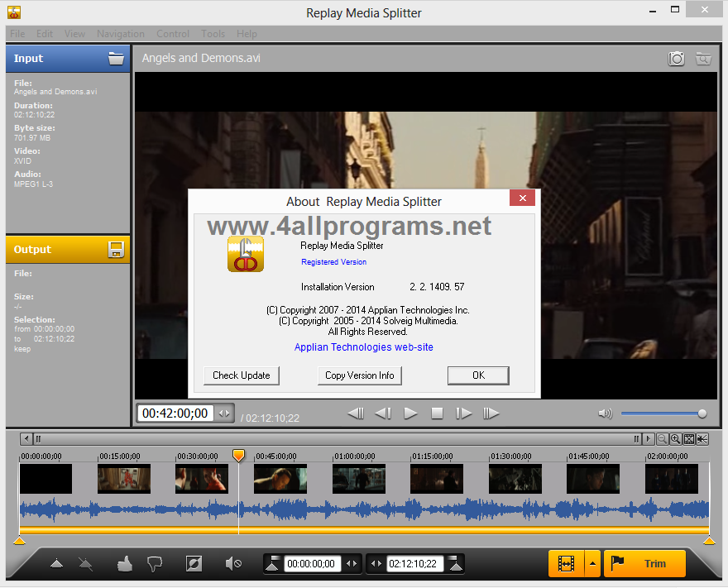Jump to next key frame button
728x588 pixels.
click(x=491, y=413)
